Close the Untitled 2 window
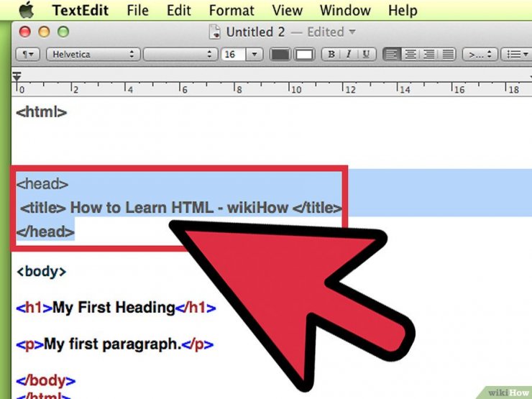The width and height of the screenshot is (532, 399). [x=24, y=32]
